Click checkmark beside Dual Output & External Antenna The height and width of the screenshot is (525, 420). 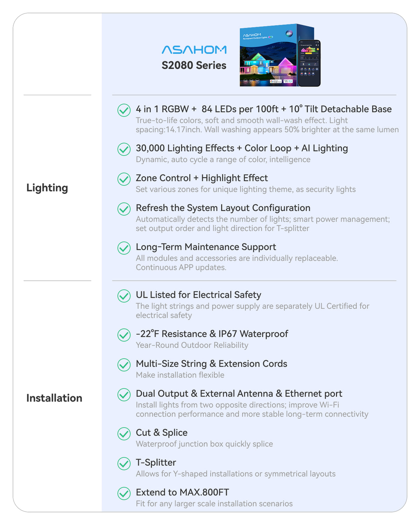pos(124,394)
